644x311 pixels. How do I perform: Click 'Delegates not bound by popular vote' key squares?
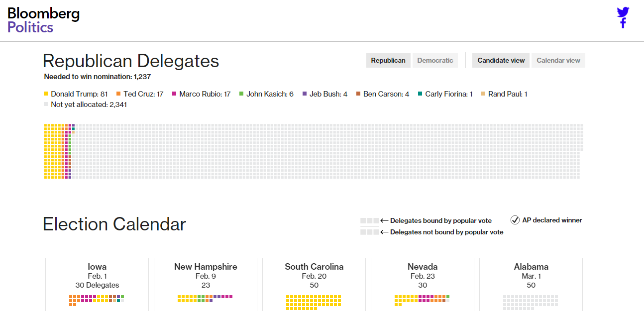coord(370,232)
